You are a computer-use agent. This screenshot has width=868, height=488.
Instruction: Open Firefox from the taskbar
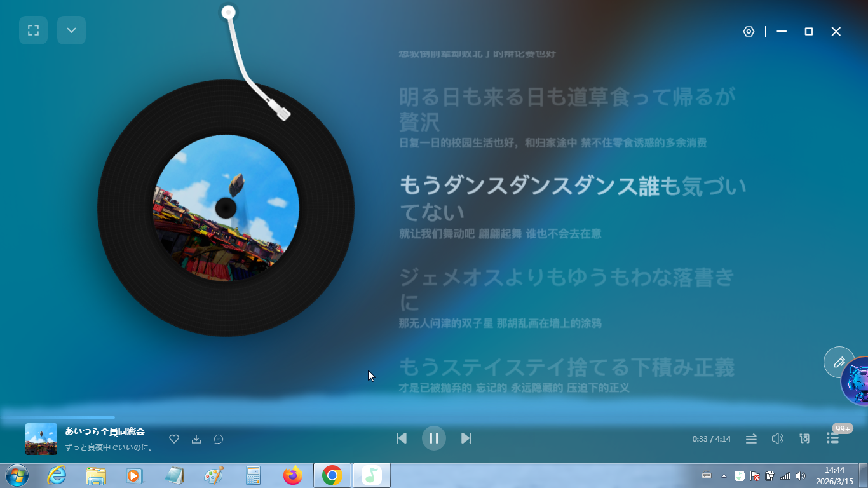(x=293, y=475)
